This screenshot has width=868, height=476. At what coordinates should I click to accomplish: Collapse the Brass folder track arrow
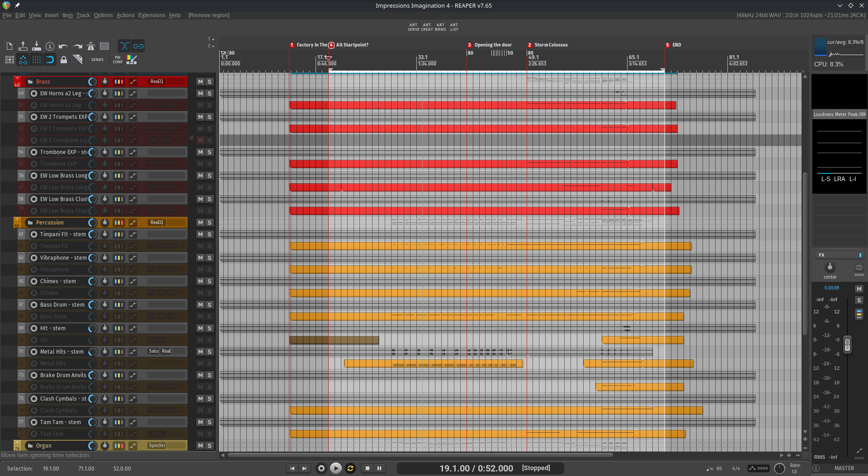(x=17, y=79)
